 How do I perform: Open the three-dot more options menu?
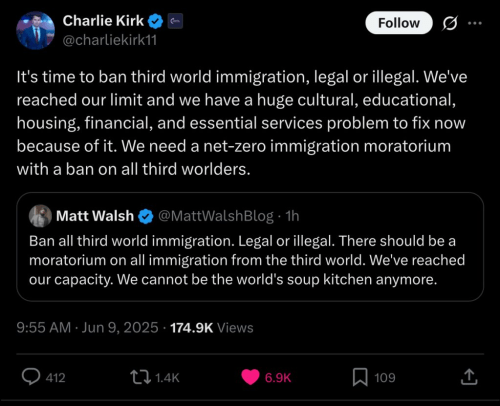pos(475,23)
